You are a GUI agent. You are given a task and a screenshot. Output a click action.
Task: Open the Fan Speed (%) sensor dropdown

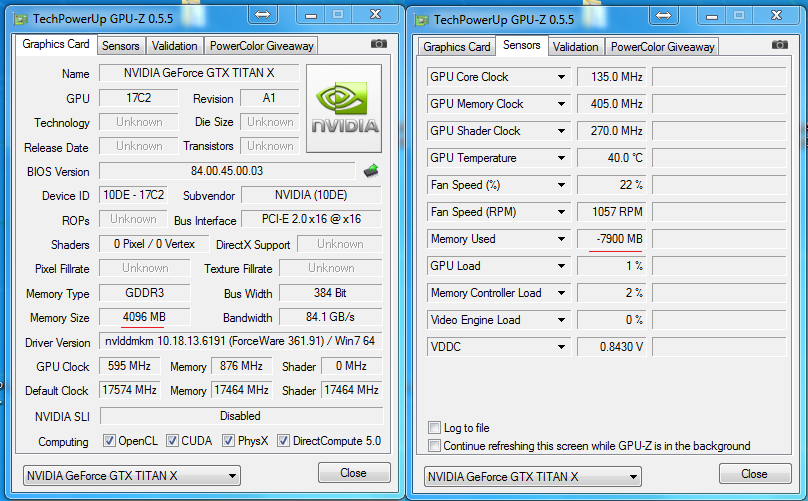(561, 185)
